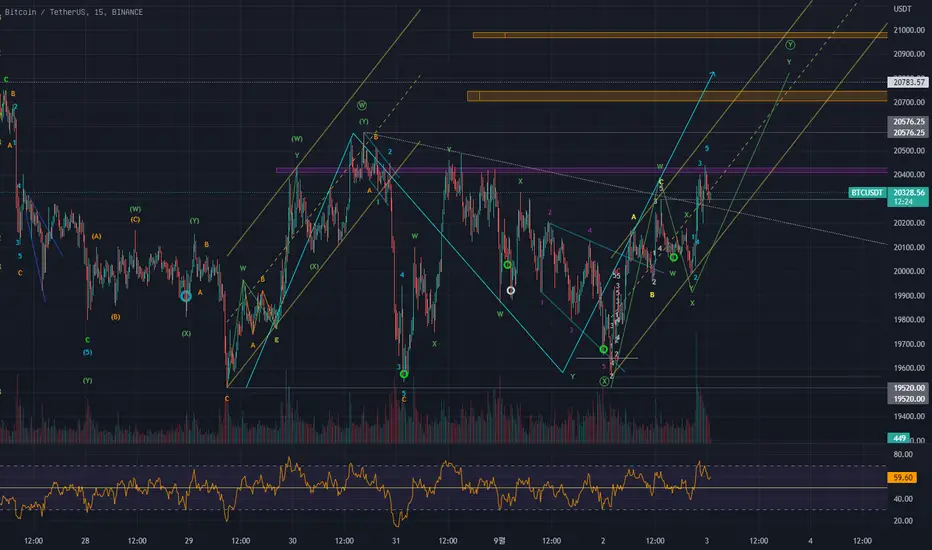932x550 pixels.
Task: Click the 21000.00 price axis label
Action: [909, 30]
